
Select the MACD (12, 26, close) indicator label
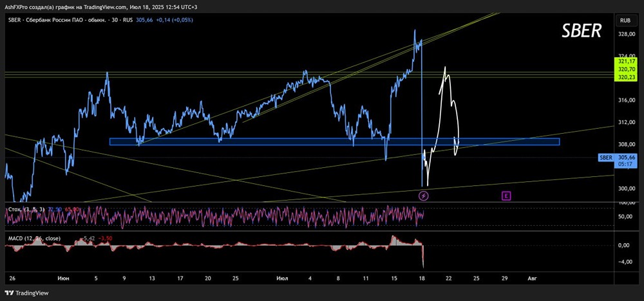coord(34,238)
